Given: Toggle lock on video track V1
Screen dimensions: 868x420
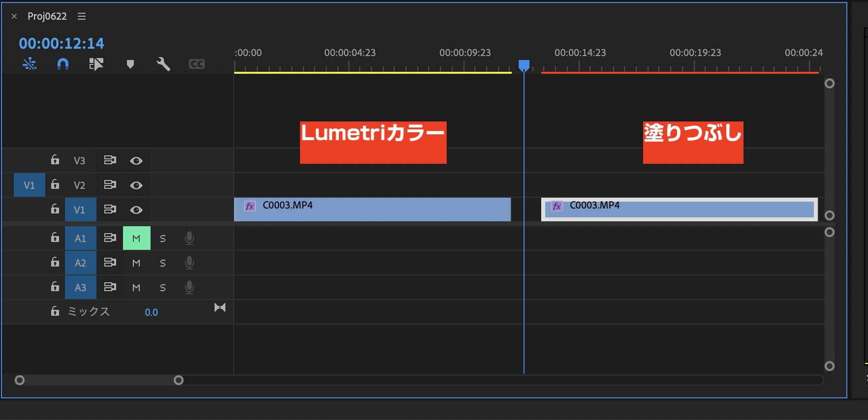Looking at the screenshot, I should click(55, 209).
